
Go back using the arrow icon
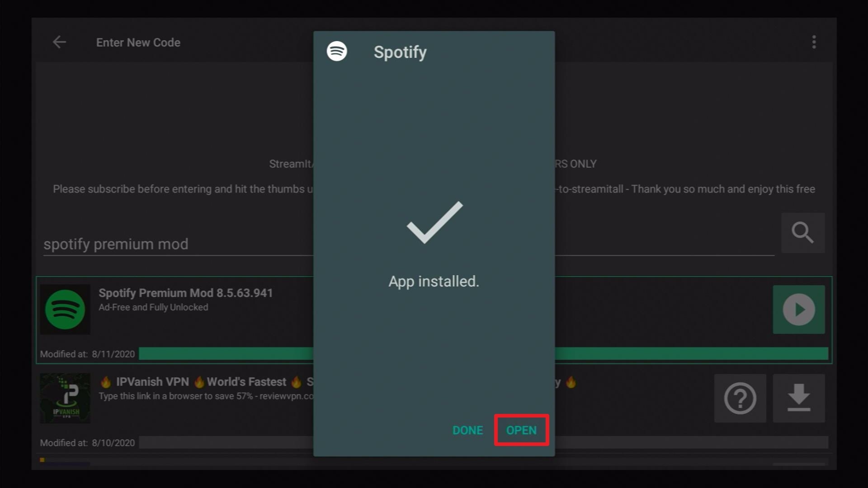click(59, 42)
